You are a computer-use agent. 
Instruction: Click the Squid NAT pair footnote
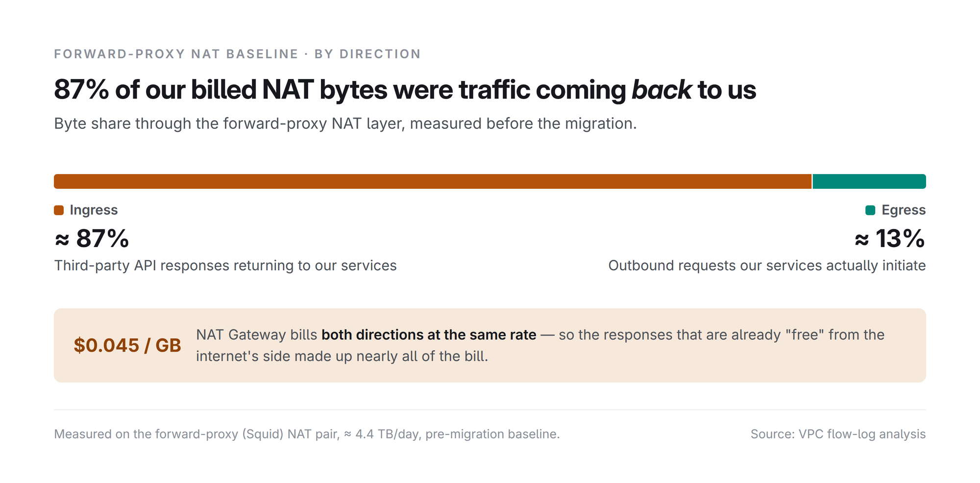307,434
